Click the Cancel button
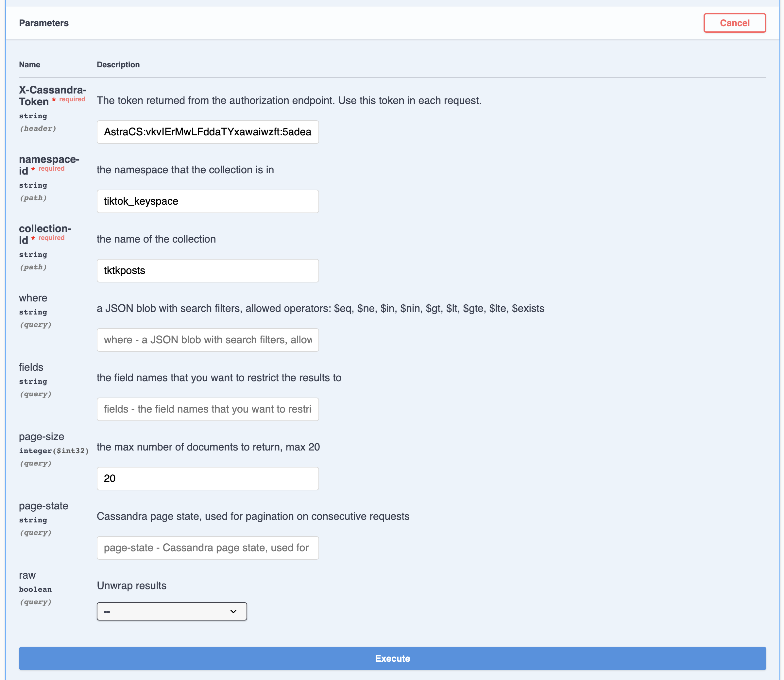The height and width of the screenshot is (680, 784). (x=734, y=23)
